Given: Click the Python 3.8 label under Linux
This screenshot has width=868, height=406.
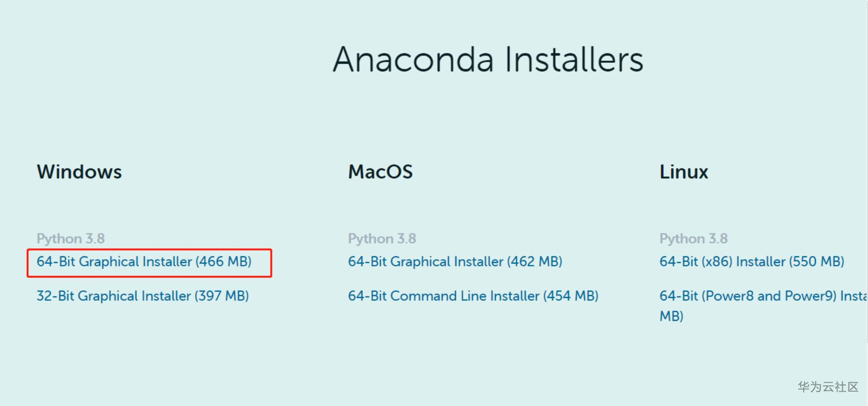Looking at the screenshot, I should tap(693, 239).
